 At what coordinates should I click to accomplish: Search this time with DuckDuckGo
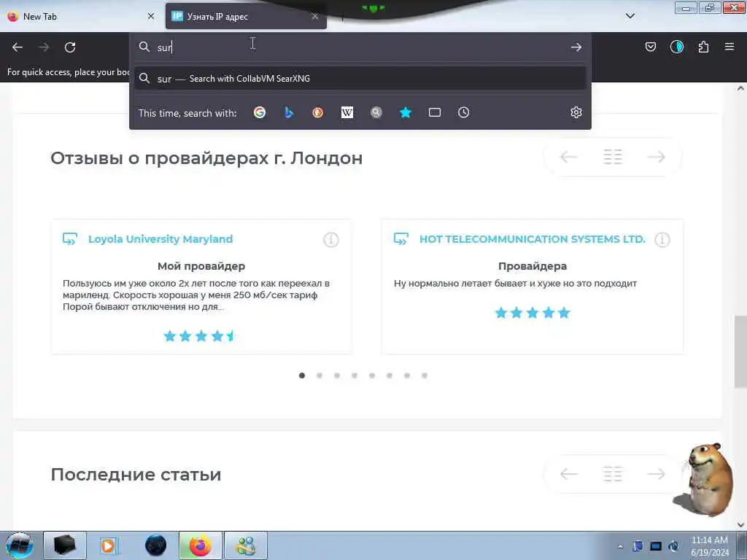pyautogui.click(x=318, y=112)
